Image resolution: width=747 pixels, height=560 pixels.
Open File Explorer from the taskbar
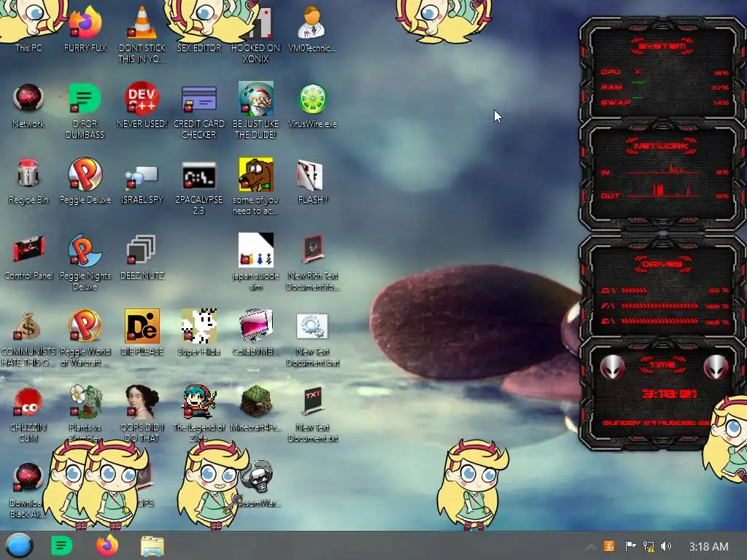[x=152, y=546]
